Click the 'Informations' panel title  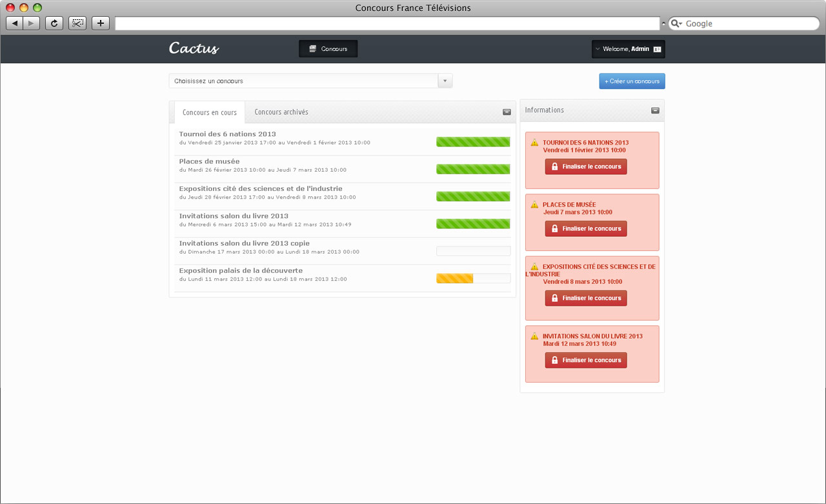(x=545, y=110)
